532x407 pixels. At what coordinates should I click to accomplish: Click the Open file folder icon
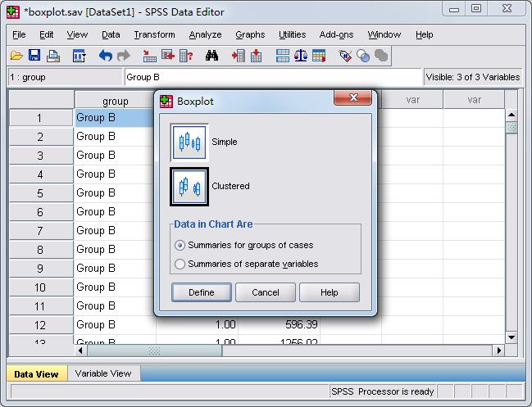point(16,56)
